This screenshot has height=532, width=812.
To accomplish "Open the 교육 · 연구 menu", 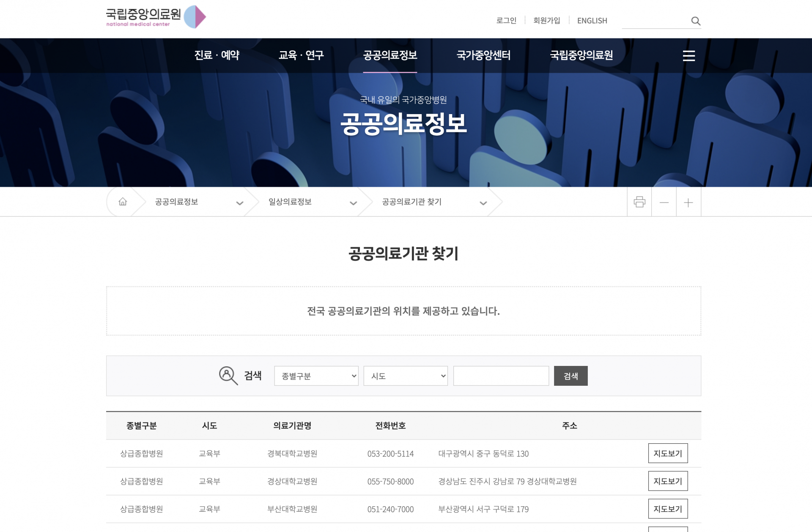I will point(301,55).
